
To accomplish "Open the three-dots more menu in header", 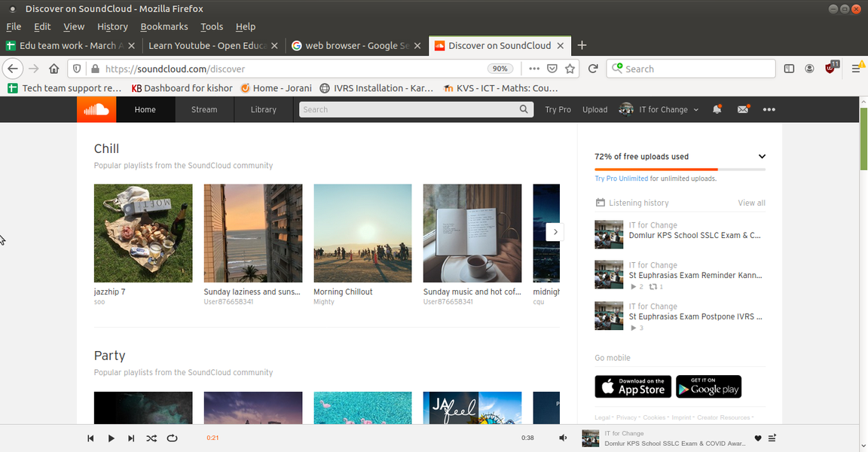I will pyautogui.click(x=769, y=110).
